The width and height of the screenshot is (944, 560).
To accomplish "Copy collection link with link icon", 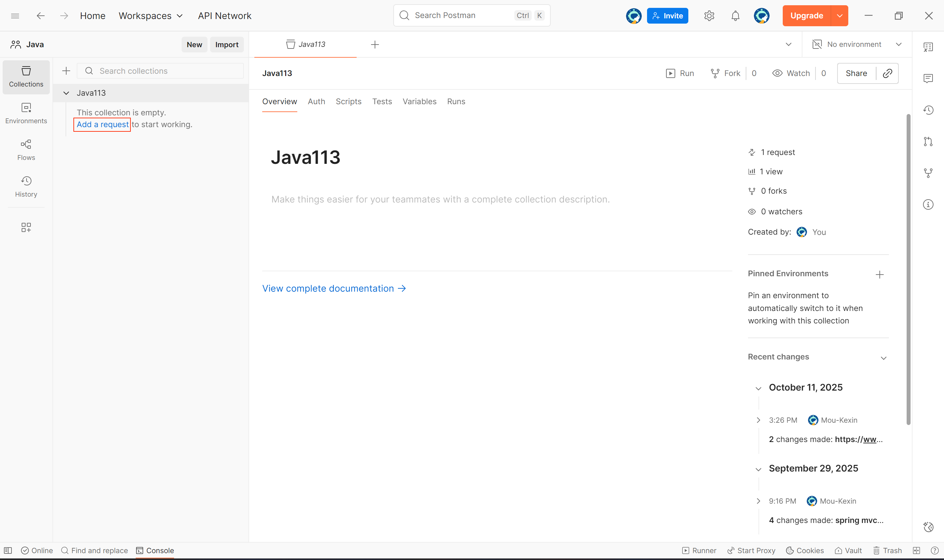I will point(887,73).
